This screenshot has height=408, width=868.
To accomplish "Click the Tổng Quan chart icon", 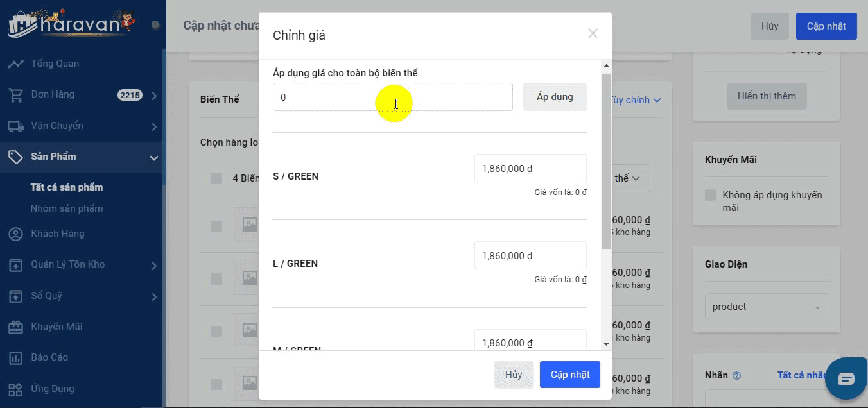I will [15, 64].
